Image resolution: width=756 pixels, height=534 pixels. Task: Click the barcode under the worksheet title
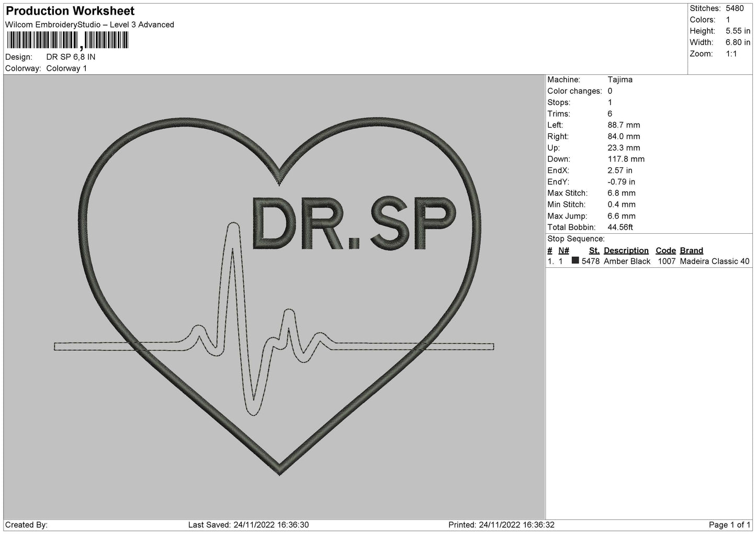pyautogui.click(x=67, y=40)
